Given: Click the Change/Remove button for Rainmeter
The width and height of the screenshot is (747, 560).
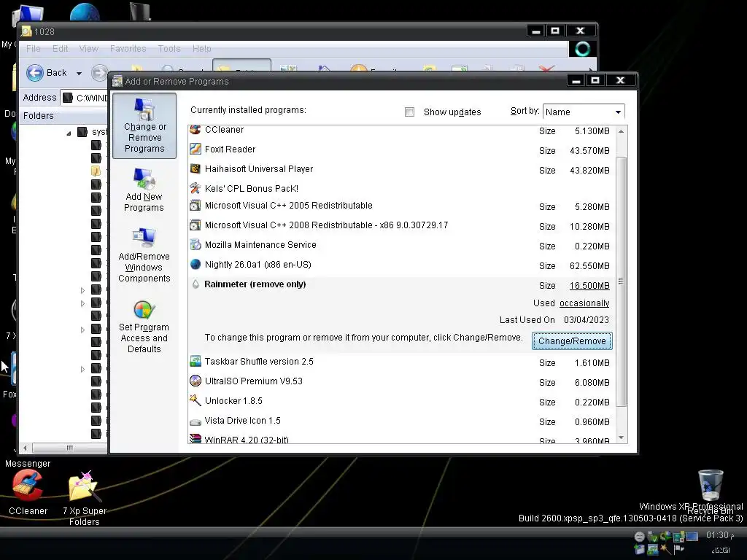Looking at the screenshot, I should tap(572, 341).
